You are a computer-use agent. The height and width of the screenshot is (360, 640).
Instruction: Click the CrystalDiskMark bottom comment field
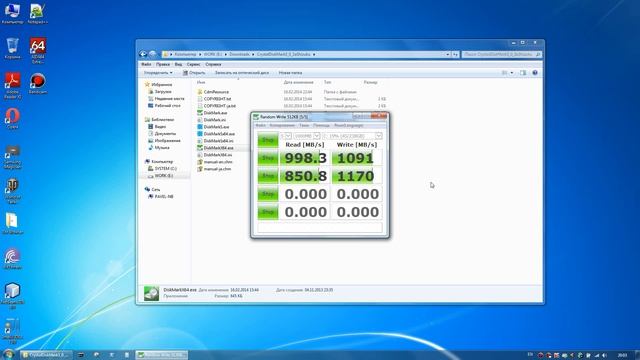click(320, 228)
